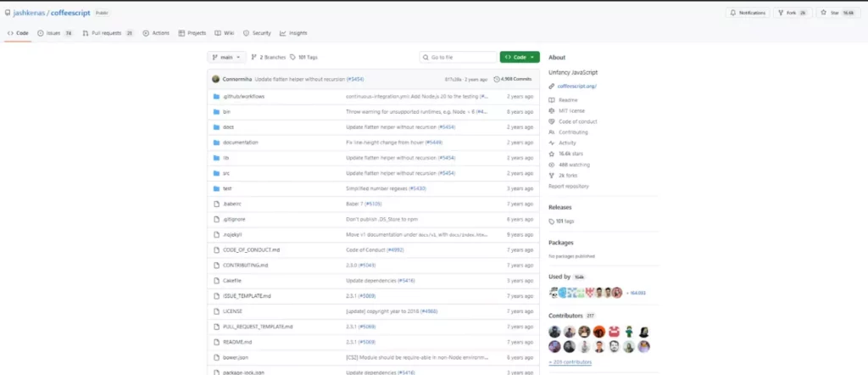Click the scale icon beside MIT license
The height and width of the screenshot is (375, 868).
click(552, 110)
